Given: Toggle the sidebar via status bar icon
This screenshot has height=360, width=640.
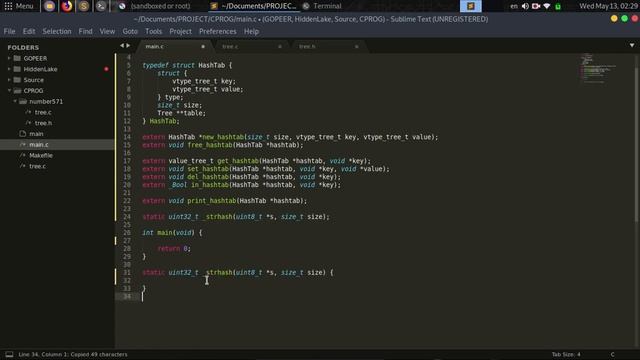Looking at the screenshot, I should [x=9, y=354].
